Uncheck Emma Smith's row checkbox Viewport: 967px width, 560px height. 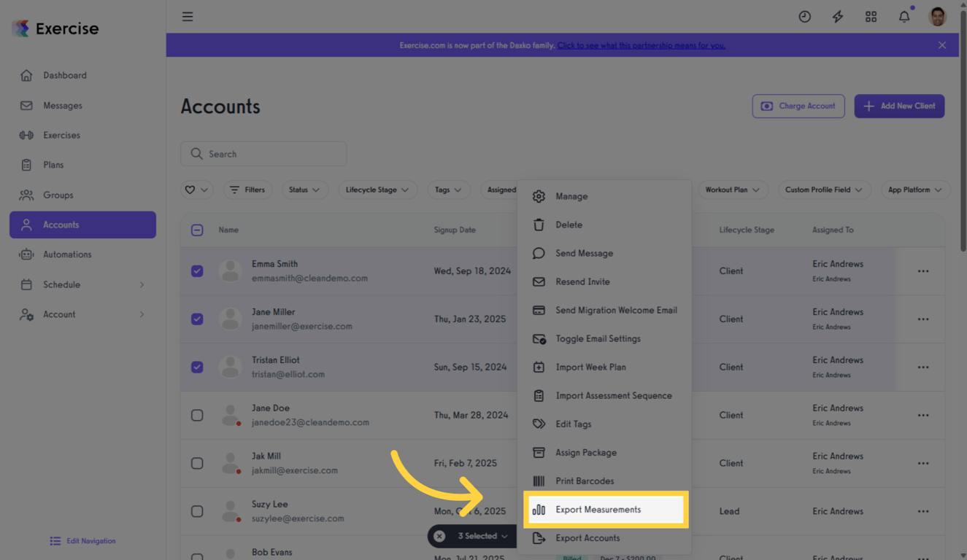pyautogui.click(x=196, y=271)
